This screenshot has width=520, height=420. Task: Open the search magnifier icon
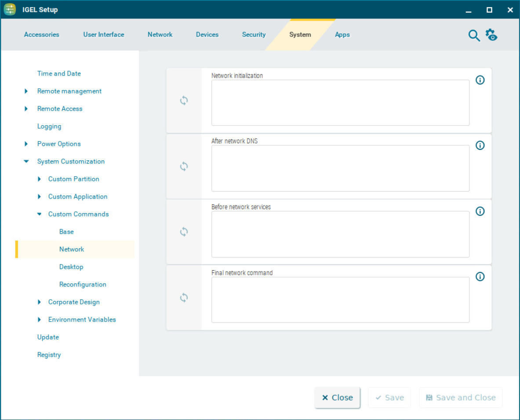click(x=474, y=36)
